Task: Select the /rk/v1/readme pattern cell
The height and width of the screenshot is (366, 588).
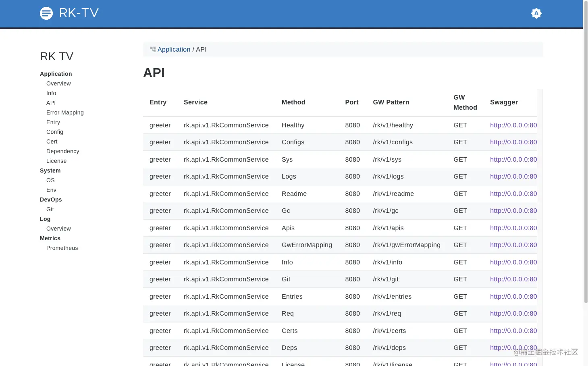Action: (393, 194)
